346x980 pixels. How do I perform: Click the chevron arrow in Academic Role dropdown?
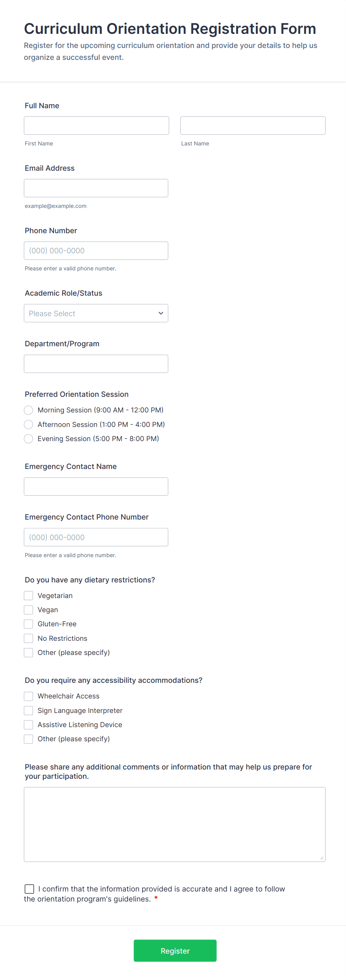161,313
